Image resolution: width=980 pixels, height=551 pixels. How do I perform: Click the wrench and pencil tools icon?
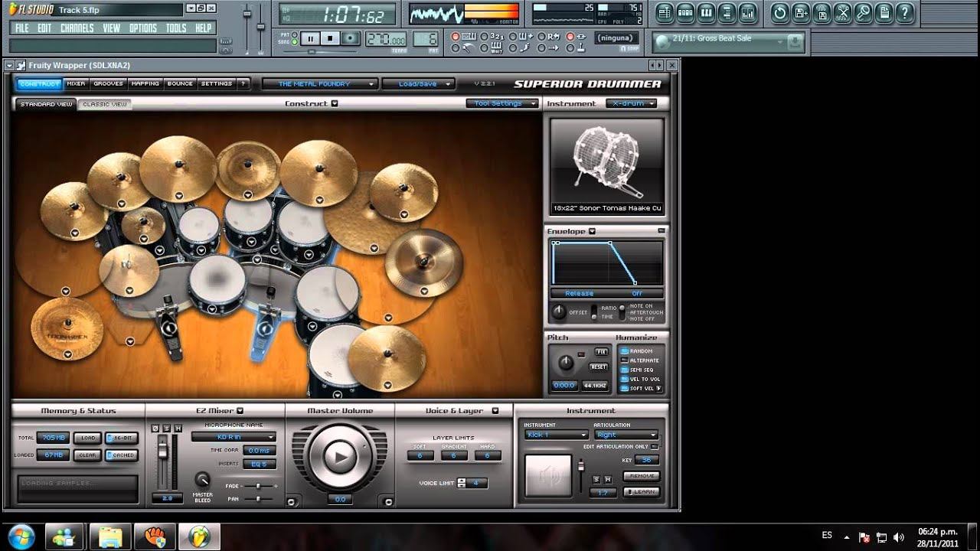click(842, 12)
